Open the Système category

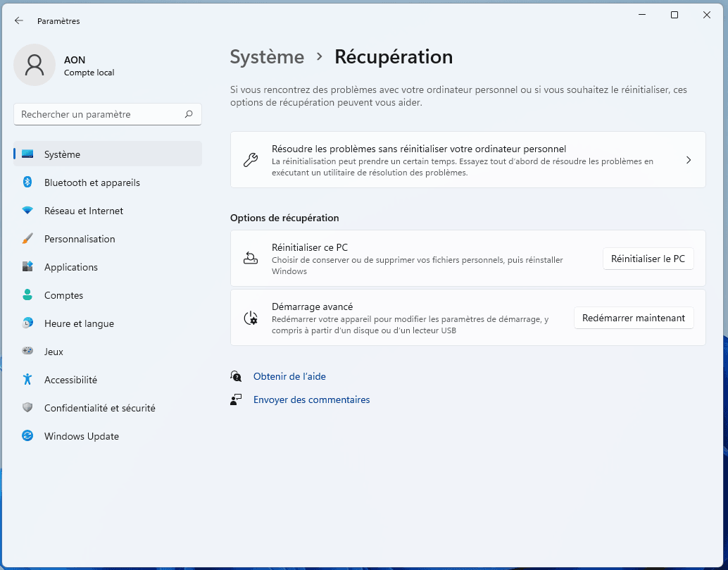108,154
